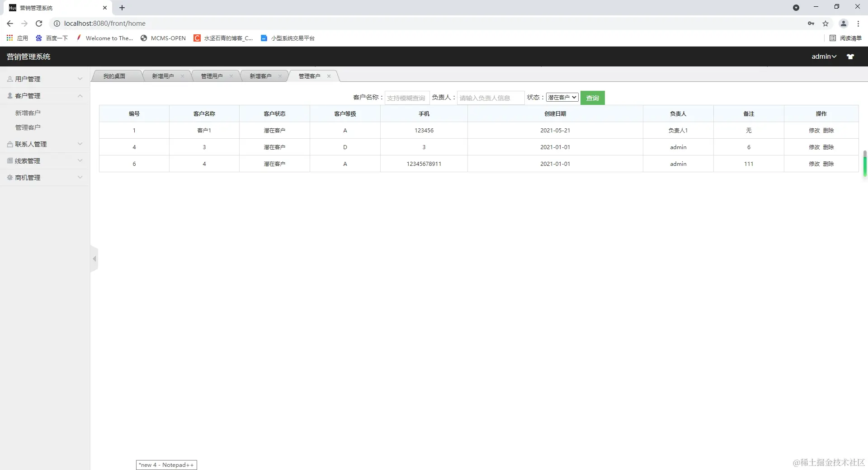The height and width of the screenshot is (470, 868).
Task: Collapse the 客户管理 menu chevron
Action: (80, 96)
